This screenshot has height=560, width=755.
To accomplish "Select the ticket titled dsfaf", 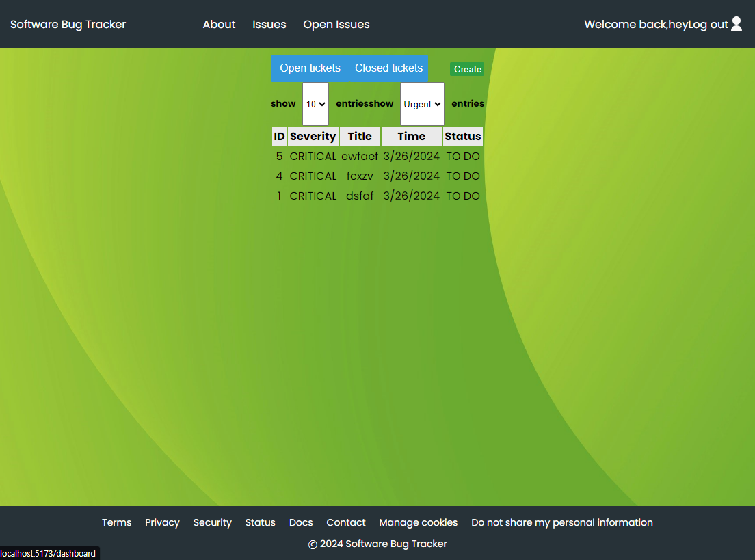I will point(360,196).
